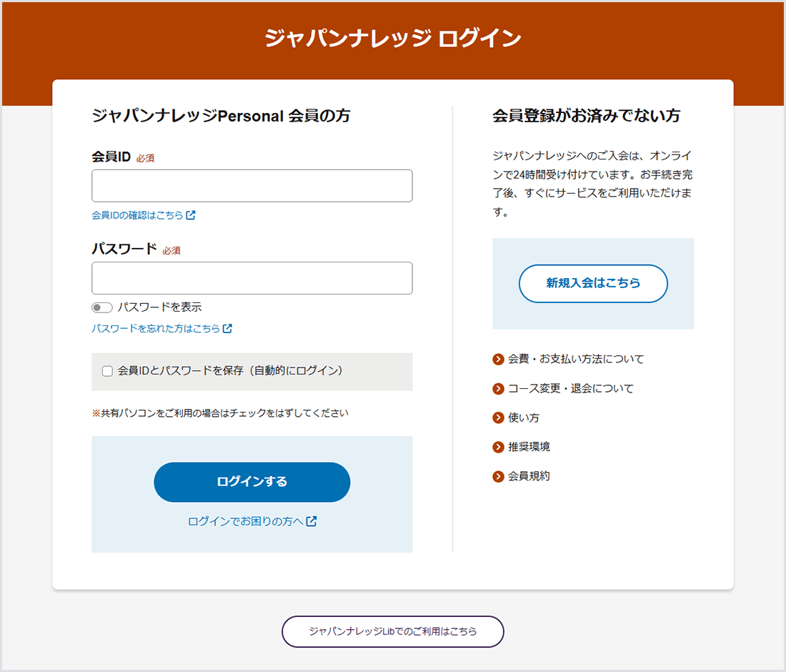The width and height of the screenshot is (786, 672).
Task: Toggle the パスワードを表示 switch
Action: click(x=101, y=307)
